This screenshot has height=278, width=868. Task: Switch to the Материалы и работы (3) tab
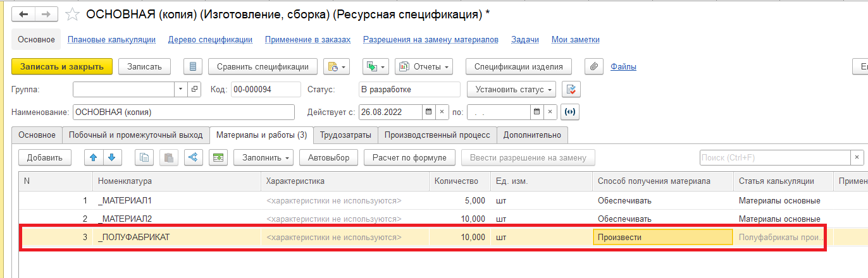(261, 135)
